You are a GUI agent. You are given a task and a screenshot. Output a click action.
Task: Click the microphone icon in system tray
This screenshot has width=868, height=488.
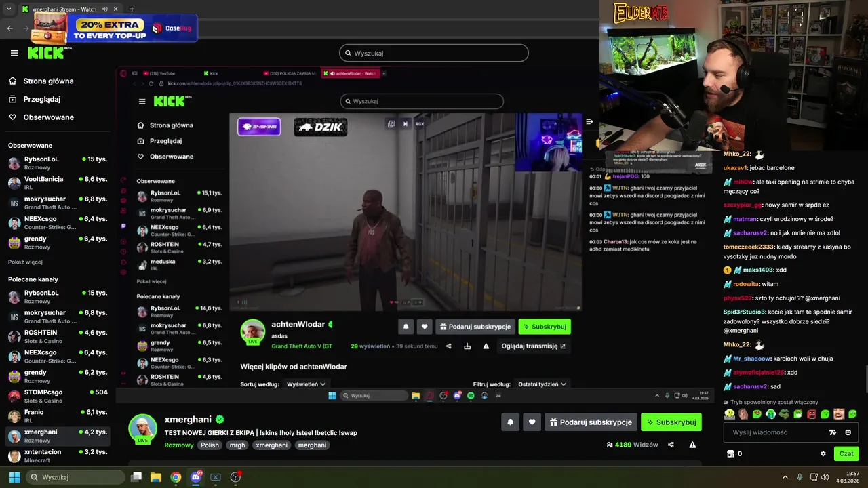800,477
